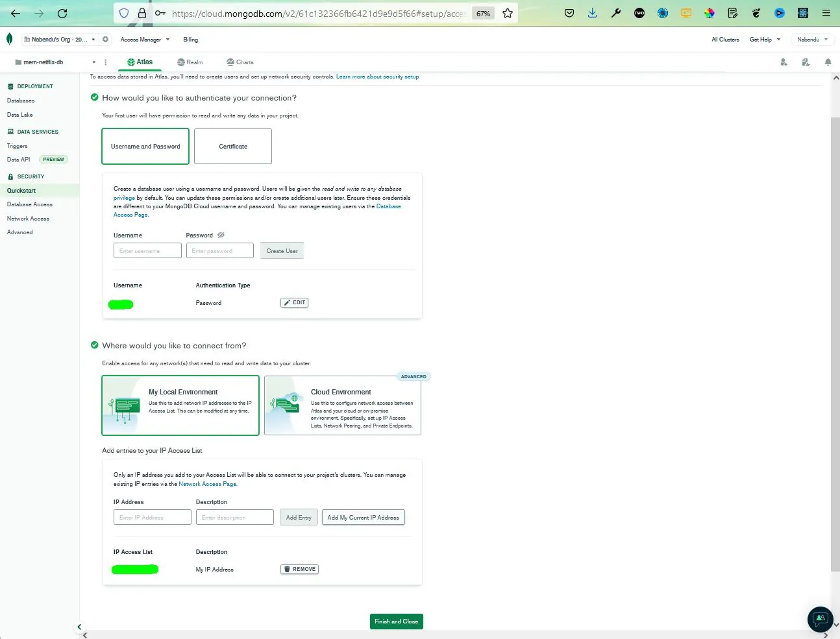This screenshot has height=639, width=840.
Task: Click the tracking protection shield icon
Action: coord(124,13)
